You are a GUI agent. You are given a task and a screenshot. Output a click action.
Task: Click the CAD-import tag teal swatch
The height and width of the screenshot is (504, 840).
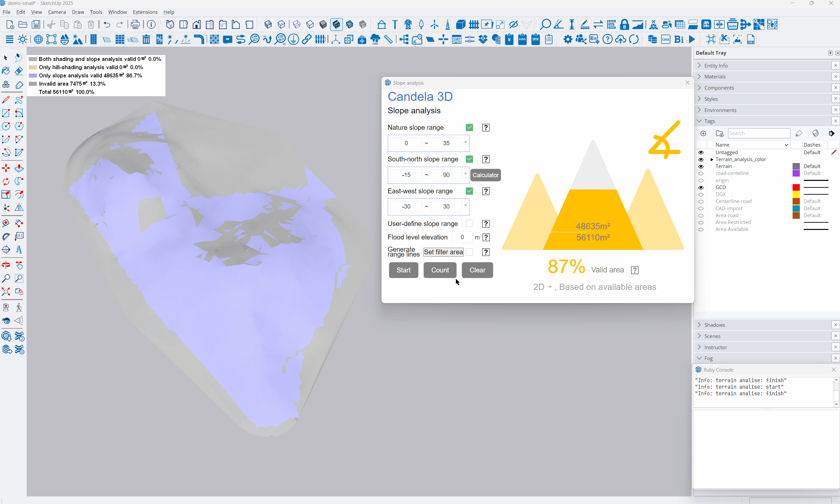[796, 209]
